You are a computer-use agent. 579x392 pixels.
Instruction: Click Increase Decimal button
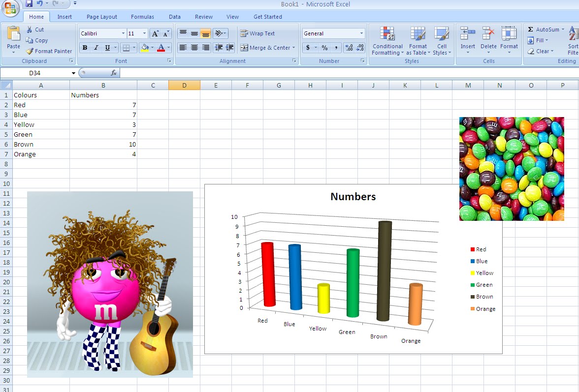coord(349,48)
